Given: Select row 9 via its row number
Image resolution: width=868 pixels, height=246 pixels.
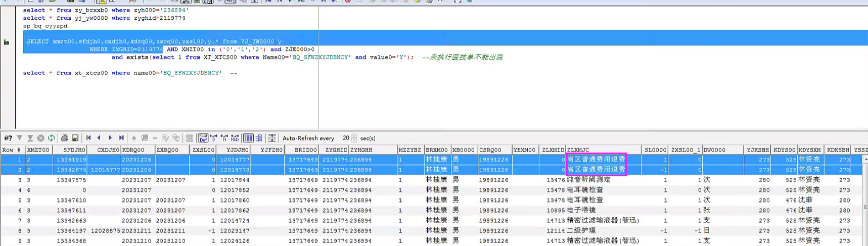Looking at the screenshot, I should 12,240.
